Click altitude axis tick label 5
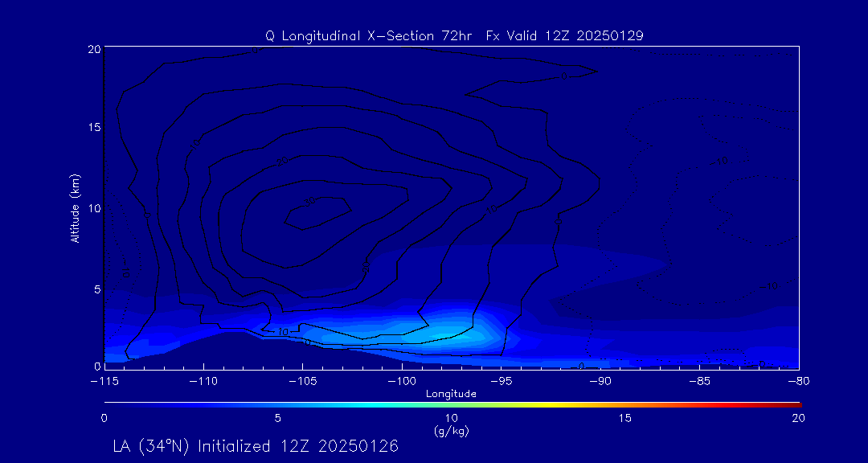The width and height of the screenshot is (868, 463). click(x=96, y=289)
